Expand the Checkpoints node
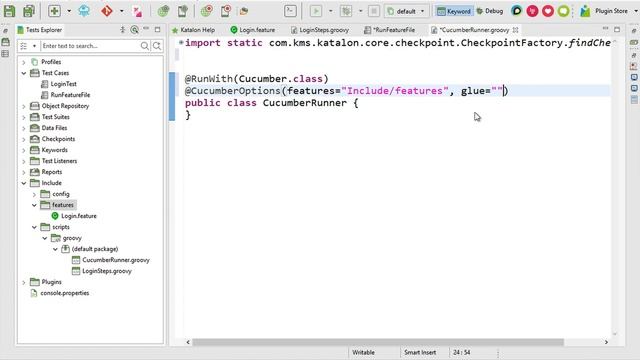 click(24, 139)
